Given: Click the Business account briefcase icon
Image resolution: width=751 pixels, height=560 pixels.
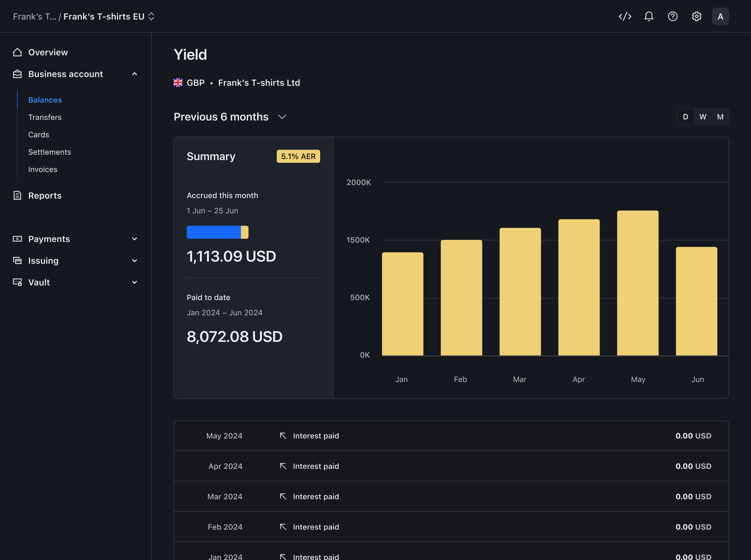Looking at the screenshot, I should [17, 74].
